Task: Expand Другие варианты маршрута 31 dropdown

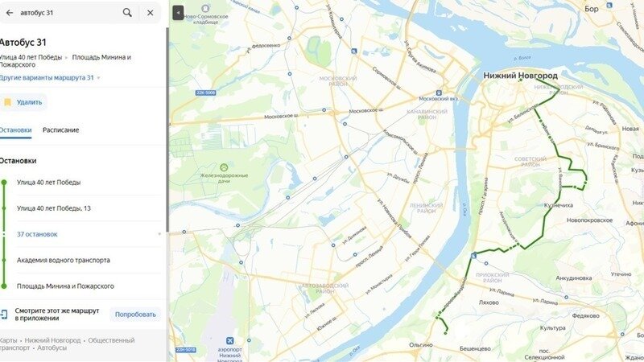Action: tap(50, 77)
